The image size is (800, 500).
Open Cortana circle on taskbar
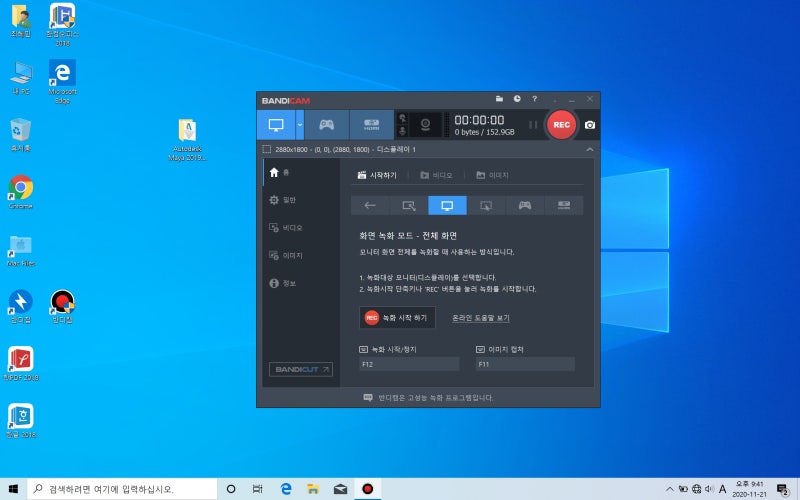coord(231,489)
